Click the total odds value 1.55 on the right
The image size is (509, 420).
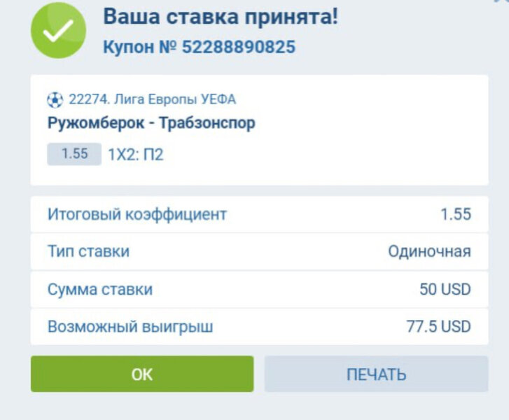tap(455, 214)
